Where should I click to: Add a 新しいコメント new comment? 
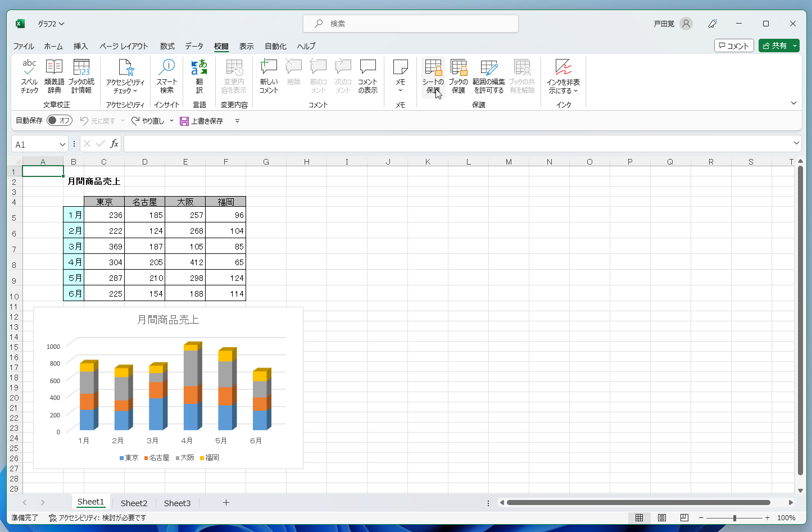tap(269, 76)
